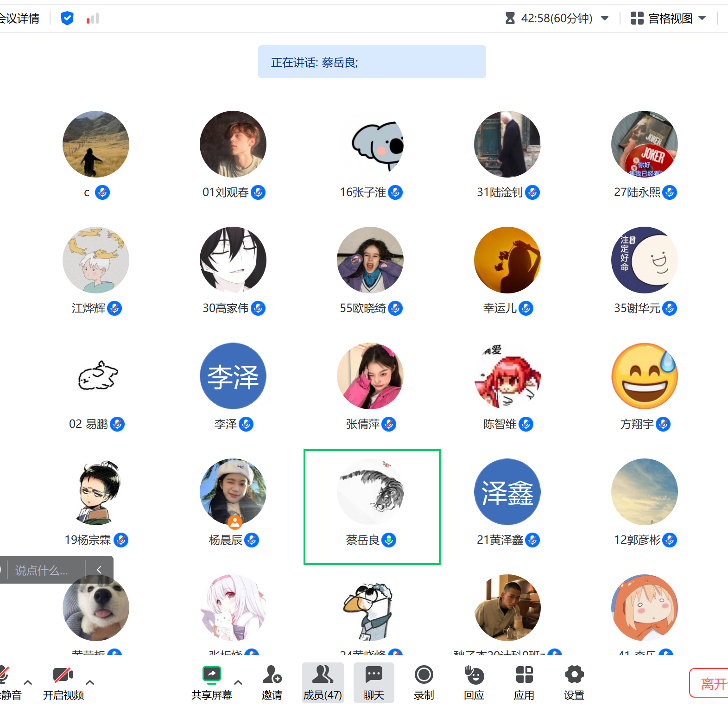This screenshot has width=728, height=706.
Task: Click 蔡岳良's active green microphone icon
Action: pos(389,540)
